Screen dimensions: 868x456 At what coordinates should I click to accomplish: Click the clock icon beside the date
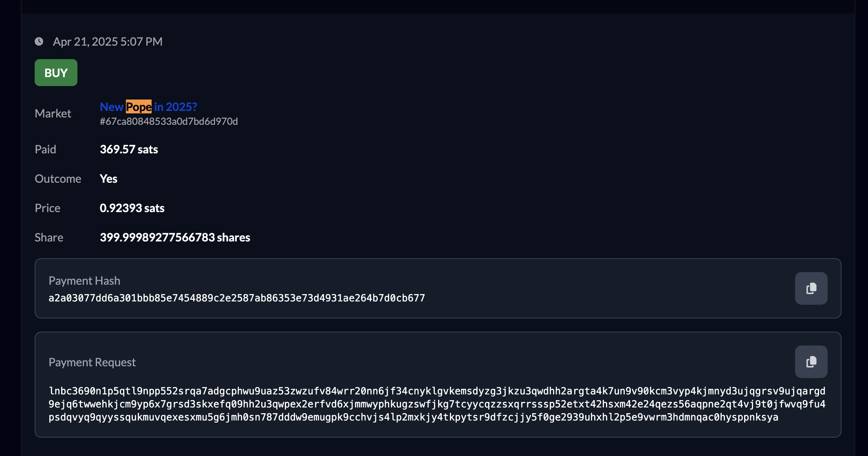[x=39, y=41]
